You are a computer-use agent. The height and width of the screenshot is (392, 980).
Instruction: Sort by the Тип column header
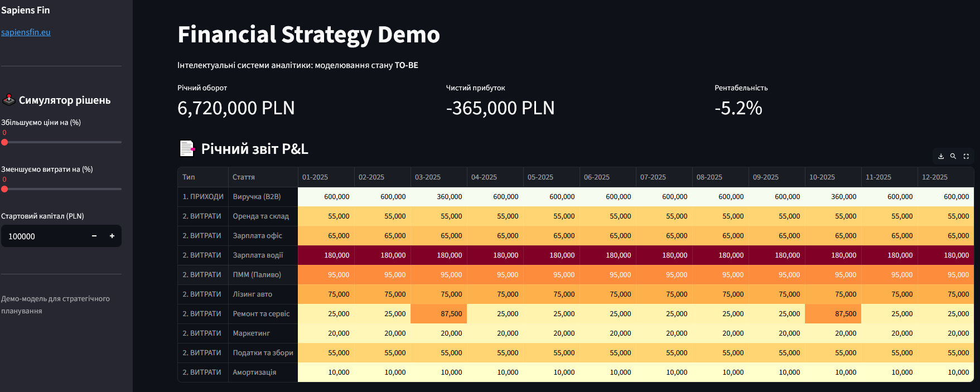coord(202,177)
